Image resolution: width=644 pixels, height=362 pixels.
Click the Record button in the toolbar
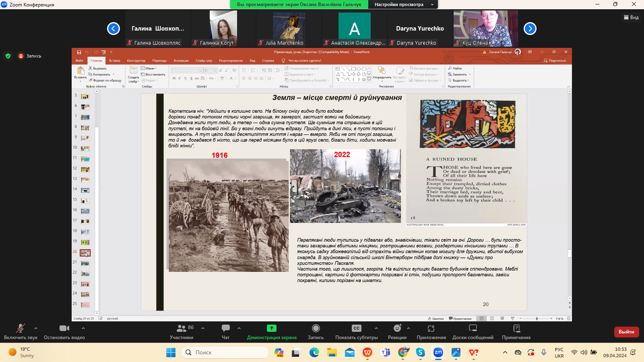coord(316,329)
